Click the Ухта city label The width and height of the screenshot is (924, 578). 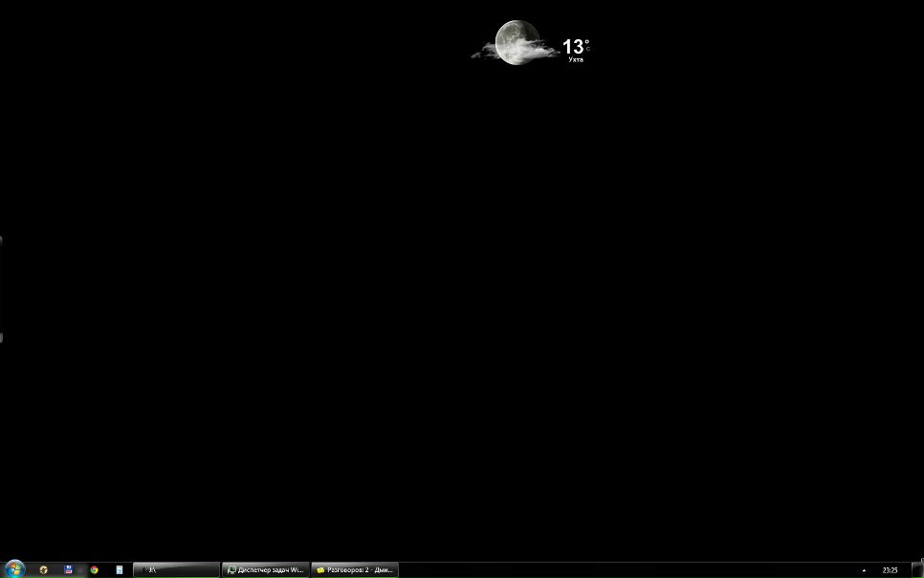click(576, 59)
